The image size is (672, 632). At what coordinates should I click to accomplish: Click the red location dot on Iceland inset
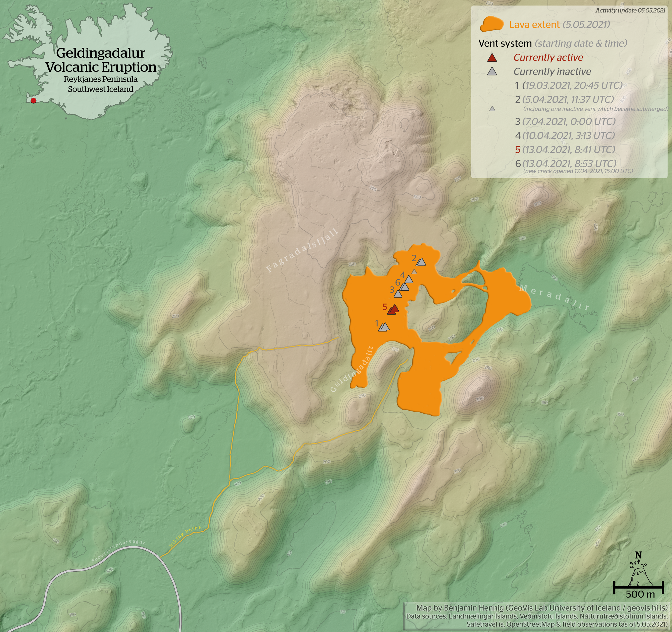click(x=33, y=101)
